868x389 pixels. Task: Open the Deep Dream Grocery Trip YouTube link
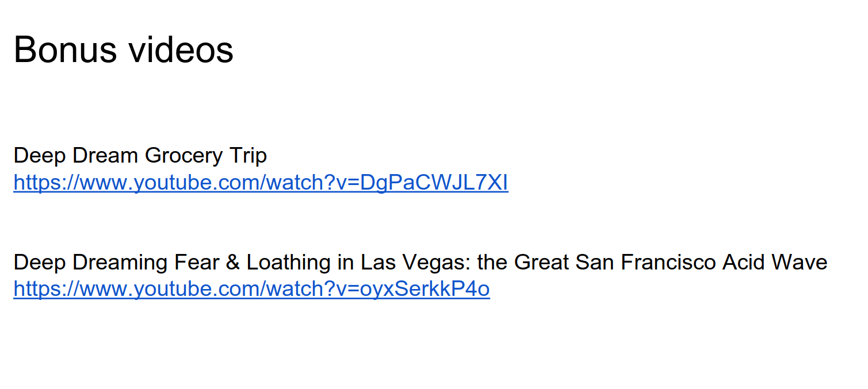pos(261,183)
